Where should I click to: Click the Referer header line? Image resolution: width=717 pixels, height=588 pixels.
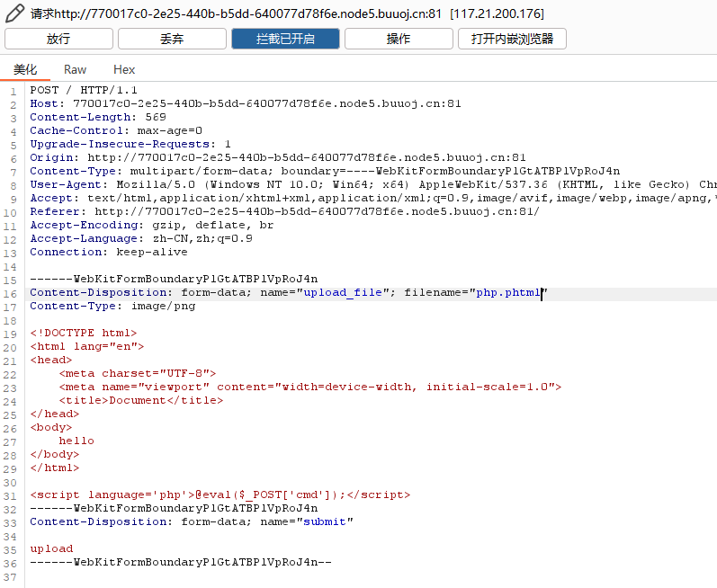[x=285, y=211]
